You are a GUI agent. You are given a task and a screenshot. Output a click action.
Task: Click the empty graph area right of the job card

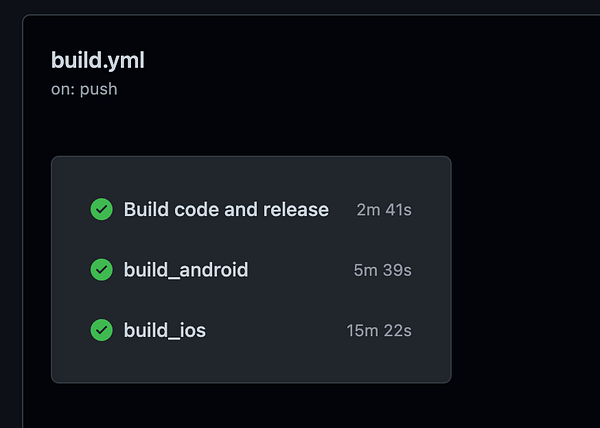(526, 269)
